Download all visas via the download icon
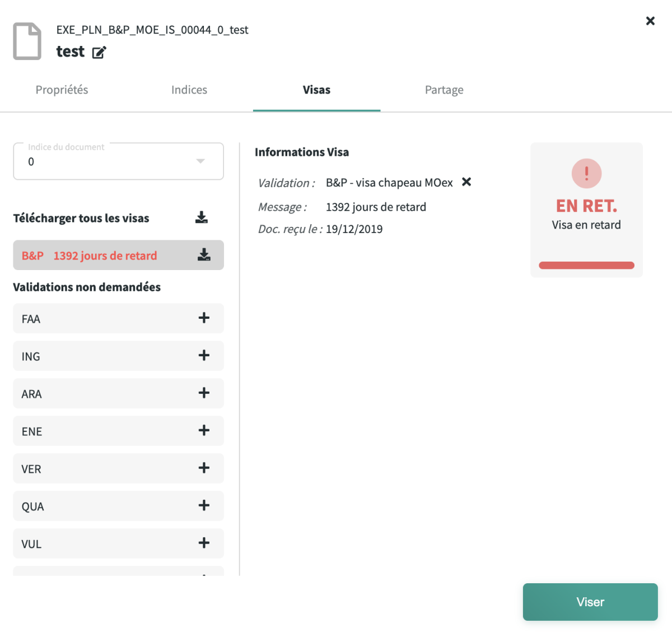Image resolution: width=672 pixels, height=632 pixels. pos(202,217)
